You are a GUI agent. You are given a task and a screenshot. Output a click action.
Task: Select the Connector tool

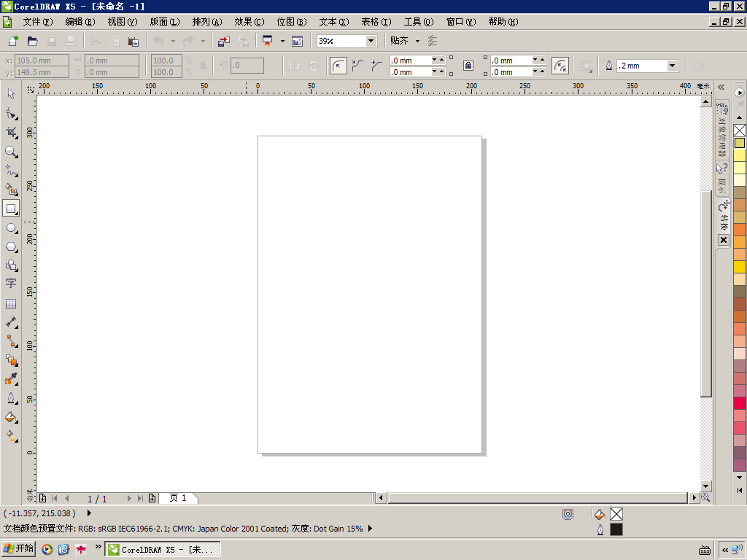pyautogui.click(x=11, y=341)
